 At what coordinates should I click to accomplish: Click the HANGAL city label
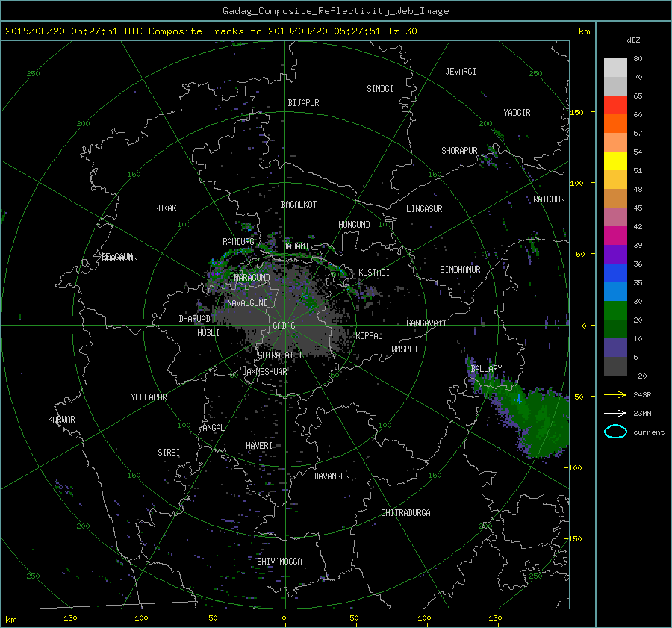[x=211, y=428]
